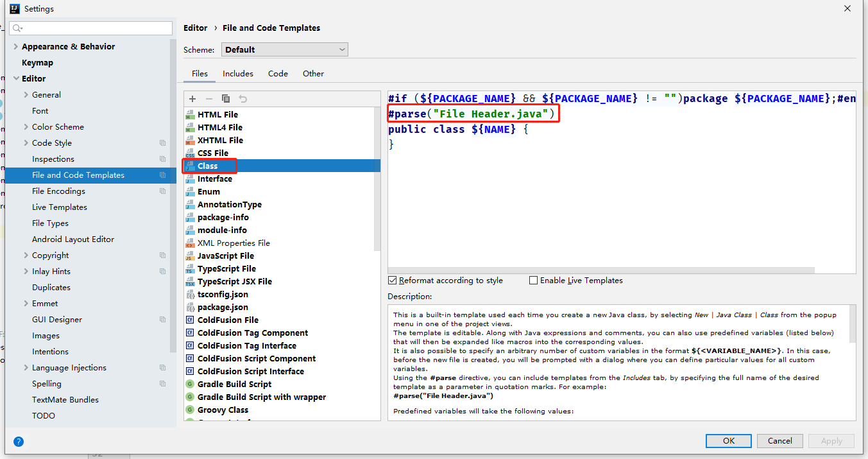Click the remove template minus icon
868x459 pixels.
pos(209,99)
